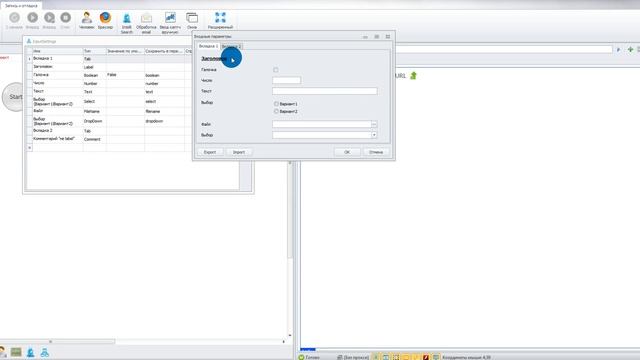The width and height of the screenshot is (640, 360).
Task: Click the Start node on the canvas
Action: pos(15,97)
